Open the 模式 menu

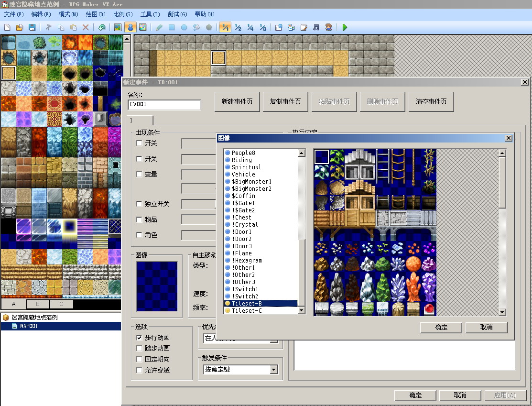click(68, 14)
